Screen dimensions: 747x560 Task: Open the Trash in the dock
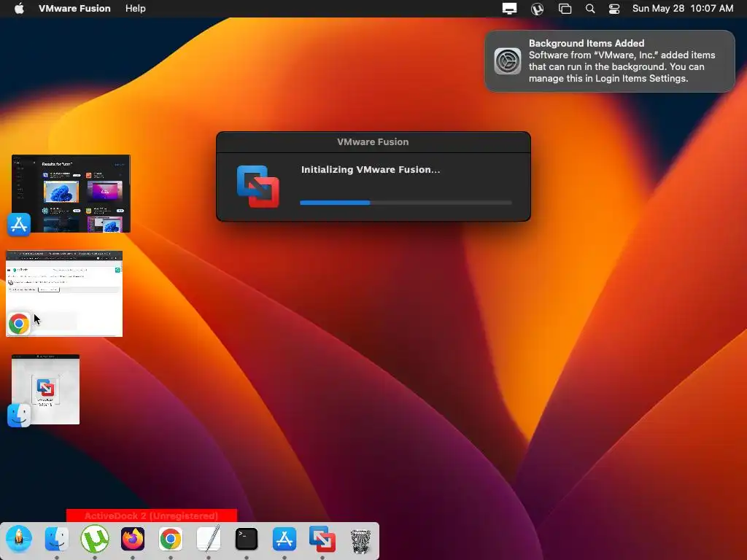click(x=360, y=540)
